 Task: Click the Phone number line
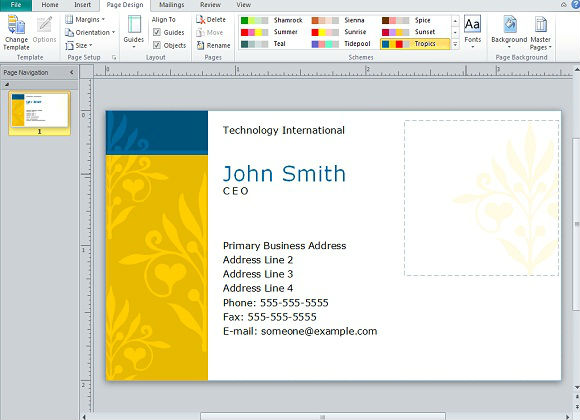[x=276, y=303]
